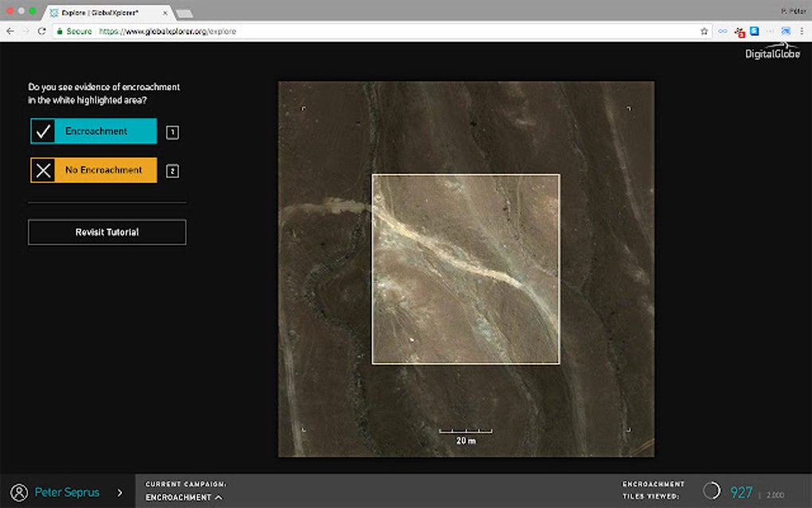The height and width of the screenshot is (508, 812).
Task: Expand the Peter Seprus account arrow
Action: tap(121, 492)
